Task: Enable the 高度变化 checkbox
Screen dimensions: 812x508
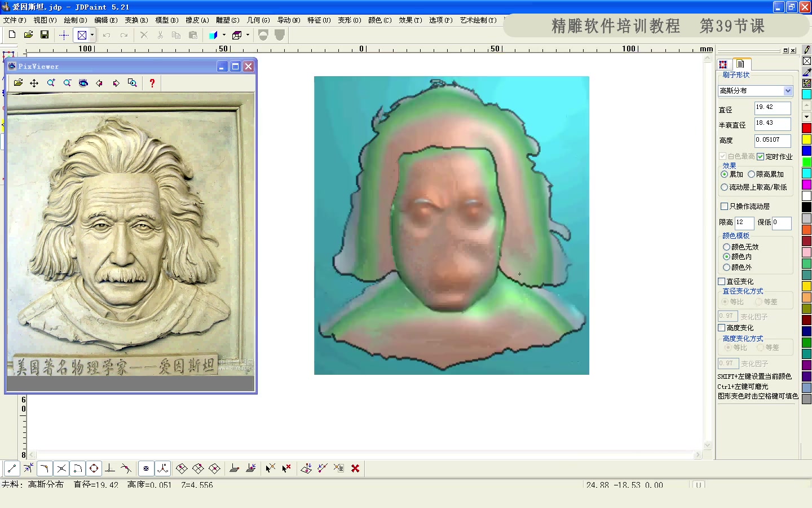Action: pos(721,328)
